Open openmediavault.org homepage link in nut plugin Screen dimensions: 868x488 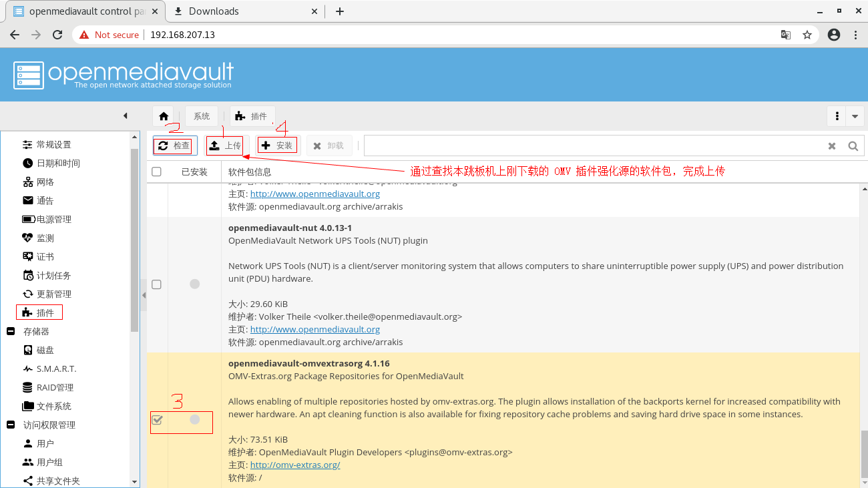(x=315, y=329)
